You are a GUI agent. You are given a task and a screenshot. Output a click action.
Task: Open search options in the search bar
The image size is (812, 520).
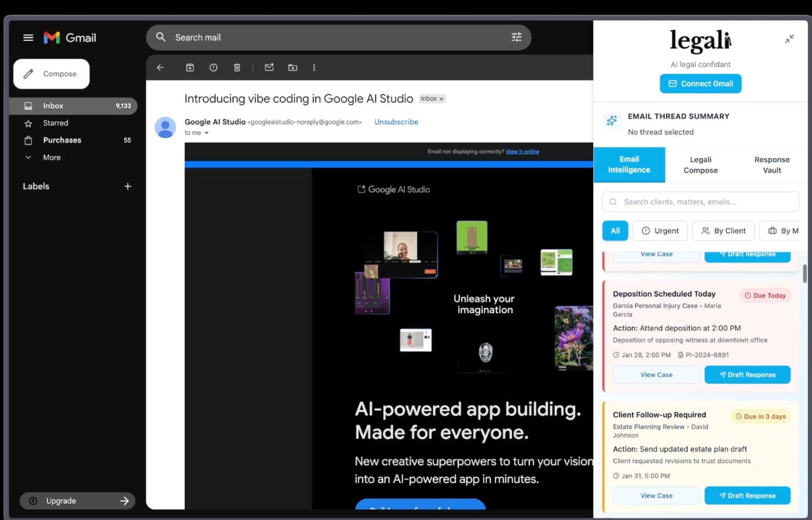(x=517, y=37)
